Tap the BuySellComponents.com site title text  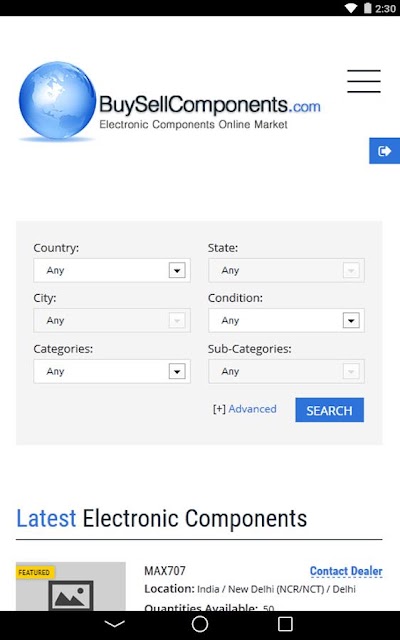coord(210,104)
